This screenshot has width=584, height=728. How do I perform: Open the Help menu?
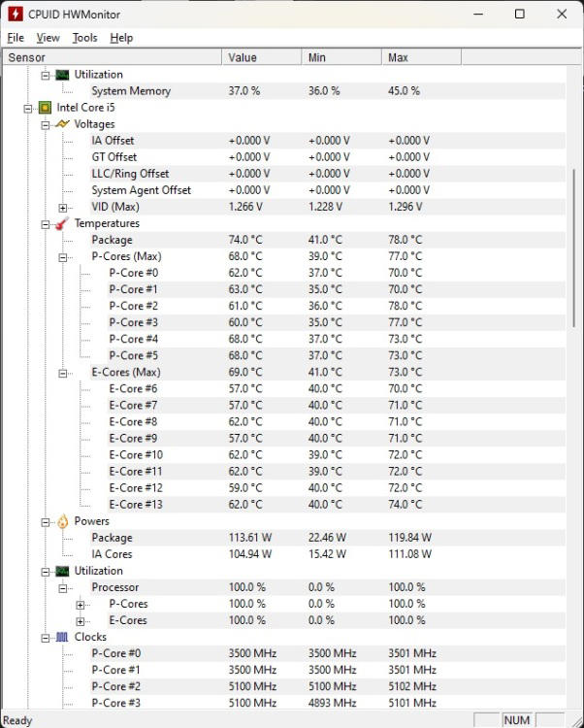(x=121, y=38)
